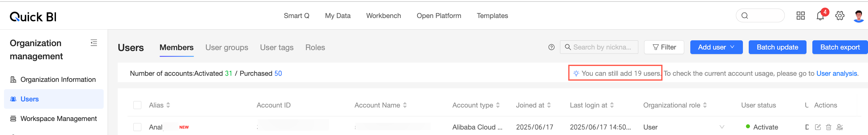Viewport: 868px width, 135px height.
Task: Click the Search by nickname field
Action: tap(602, 47)
